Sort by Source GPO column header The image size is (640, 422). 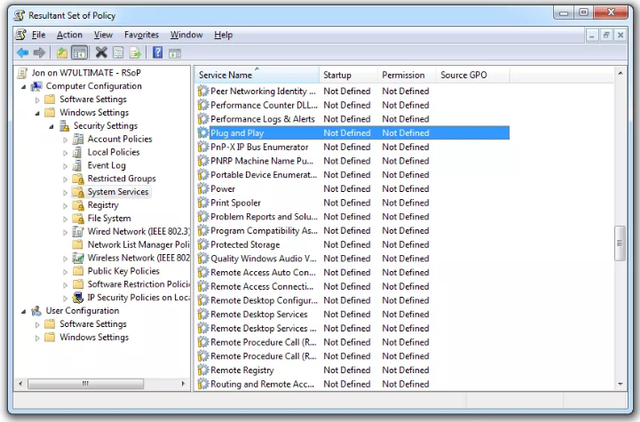click(473, 75)
